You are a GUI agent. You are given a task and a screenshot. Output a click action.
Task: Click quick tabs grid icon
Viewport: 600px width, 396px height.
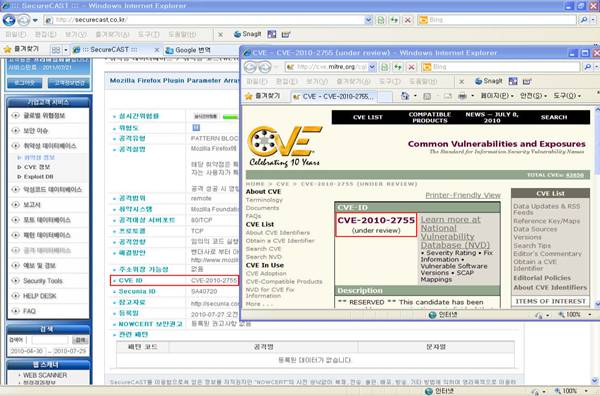(56, 50)
